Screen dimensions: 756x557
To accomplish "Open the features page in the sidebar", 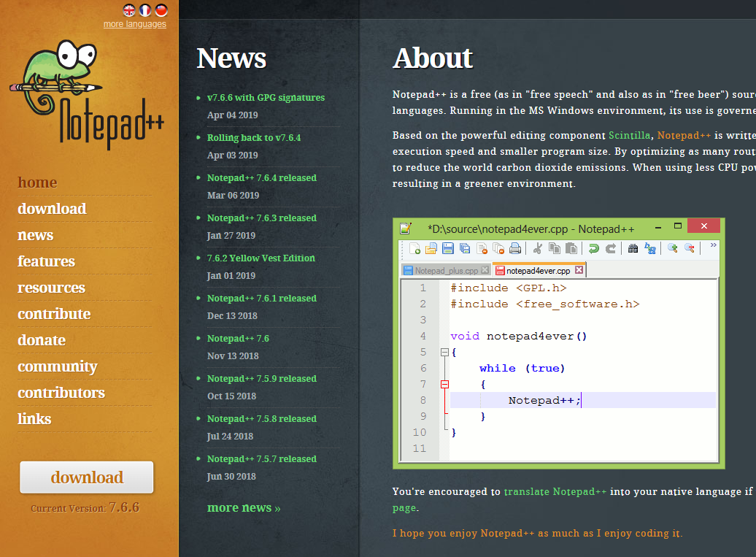I will click(46, 261).
